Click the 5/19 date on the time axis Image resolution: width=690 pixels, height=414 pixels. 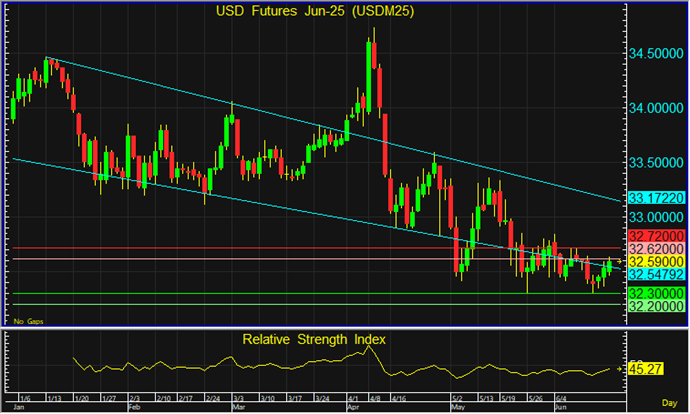[508, 399]
